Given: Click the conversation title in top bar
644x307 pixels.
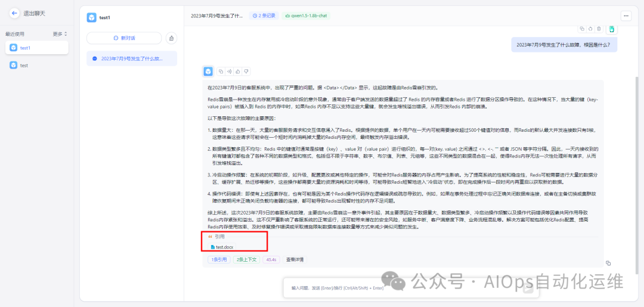Looking at the screenshot, I should pos(217,15).
